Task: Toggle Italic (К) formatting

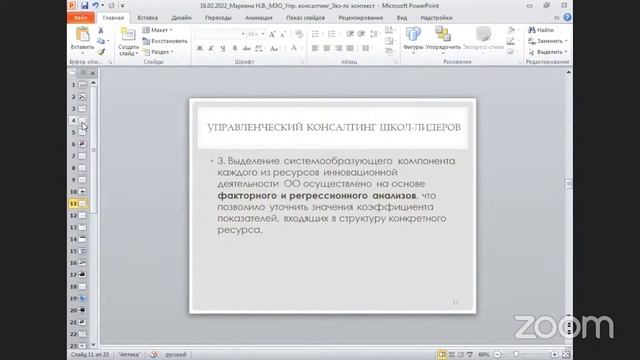Action: [211, 48]
